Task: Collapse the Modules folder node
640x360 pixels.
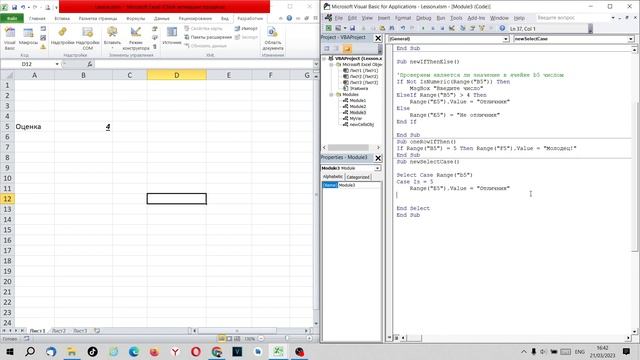Action: pos(331,94)
